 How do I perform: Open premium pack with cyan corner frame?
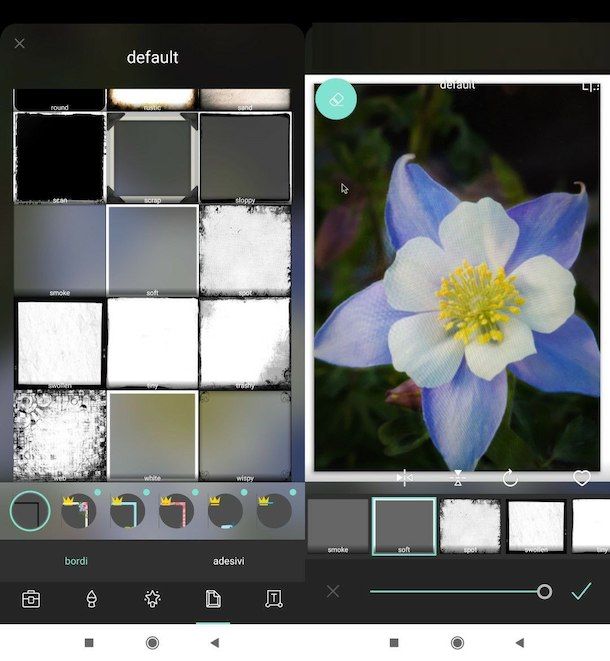click(127, 511)
